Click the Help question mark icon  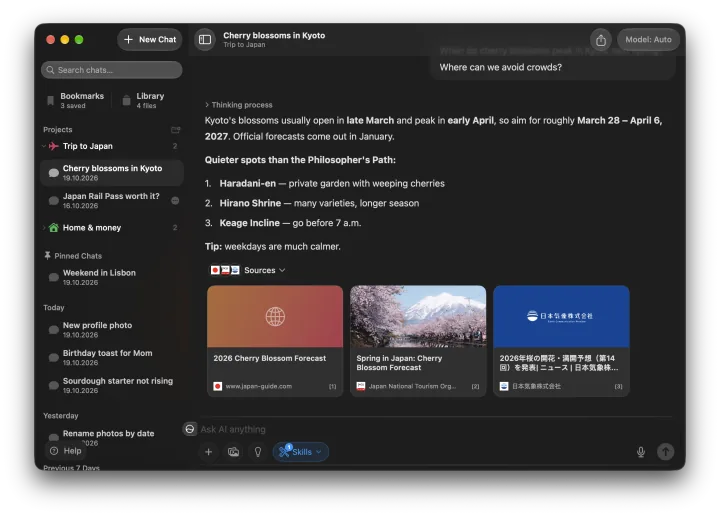[54, 451]
